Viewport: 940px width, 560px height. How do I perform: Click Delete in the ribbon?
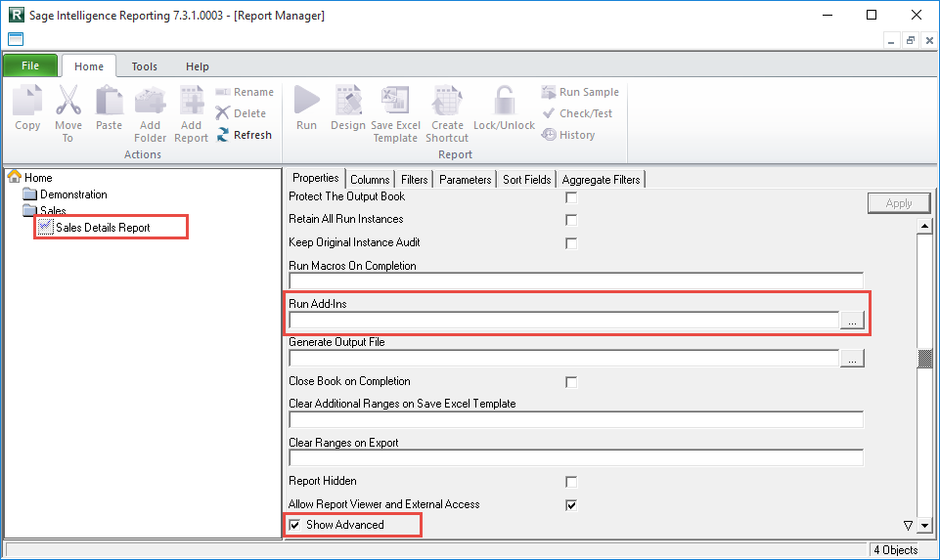tap(241, 113)
